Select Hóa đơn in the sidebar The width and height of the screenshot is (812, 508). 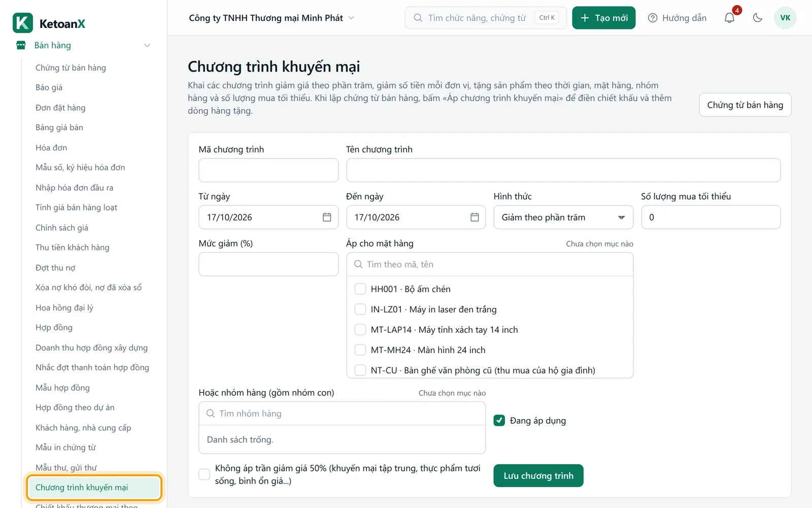coord(51,148)
